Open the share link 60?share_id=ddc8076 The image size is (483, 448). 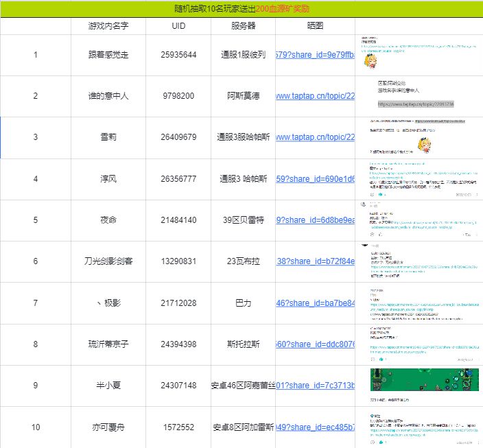[x=315, y=344]
